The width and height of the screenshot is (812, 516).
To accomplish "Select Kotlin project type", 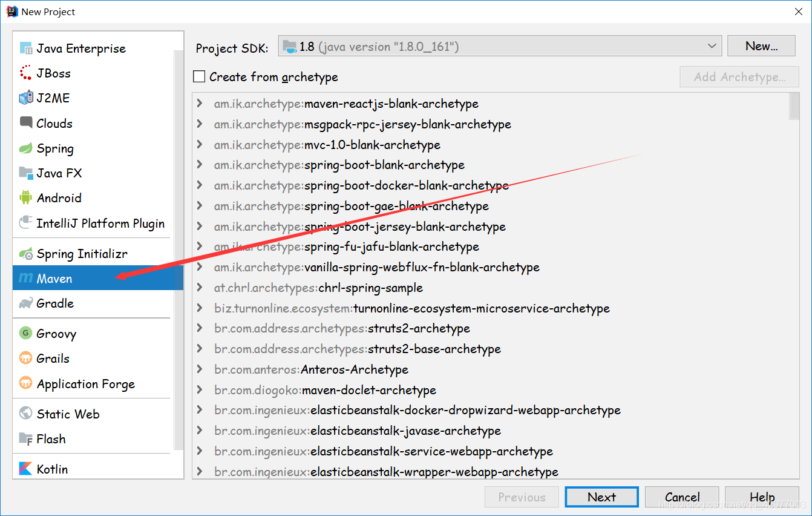I will click(94, 469).
